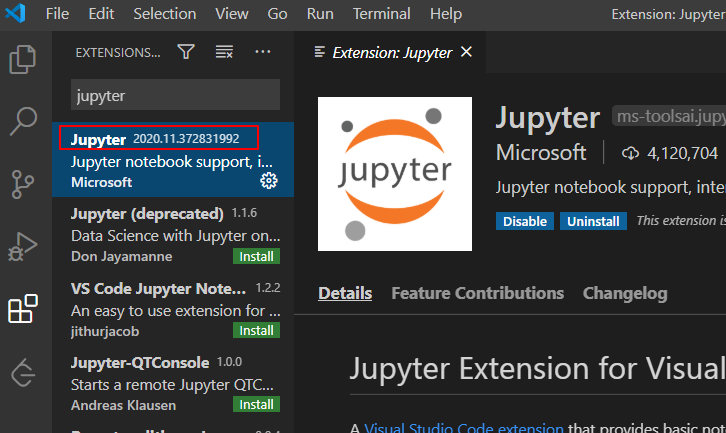Click Andreas Klausen publisher name
The height and width of the screenshot is (433, 726).
point(123,405)
